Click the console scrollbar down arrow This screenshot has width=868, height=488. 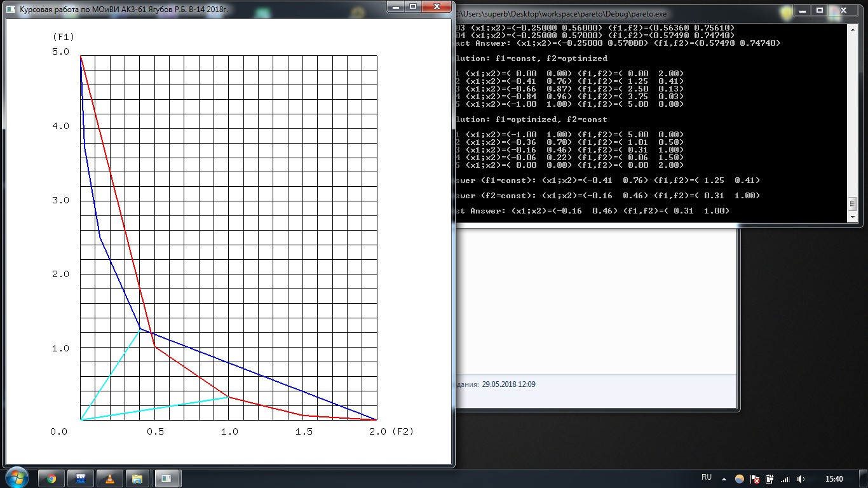click(x=853, y=217)
